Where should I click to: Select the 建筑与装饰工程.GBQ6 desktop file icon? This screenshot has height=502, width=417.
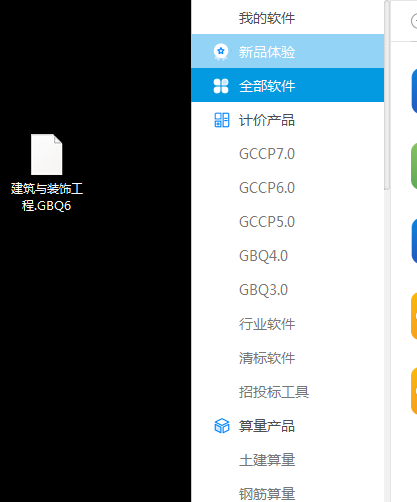tap(47, 173)
